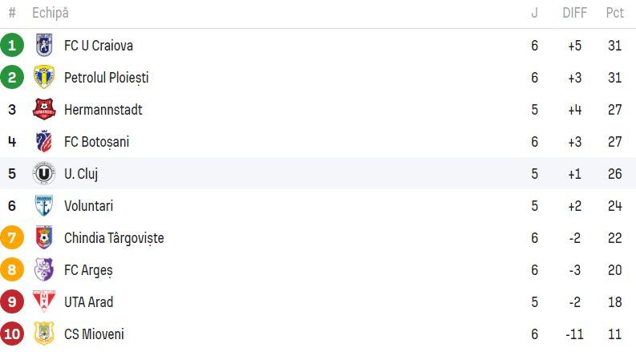Click the FC Botoșani team crest
The image size is (636, 364).
coord(43,142)
